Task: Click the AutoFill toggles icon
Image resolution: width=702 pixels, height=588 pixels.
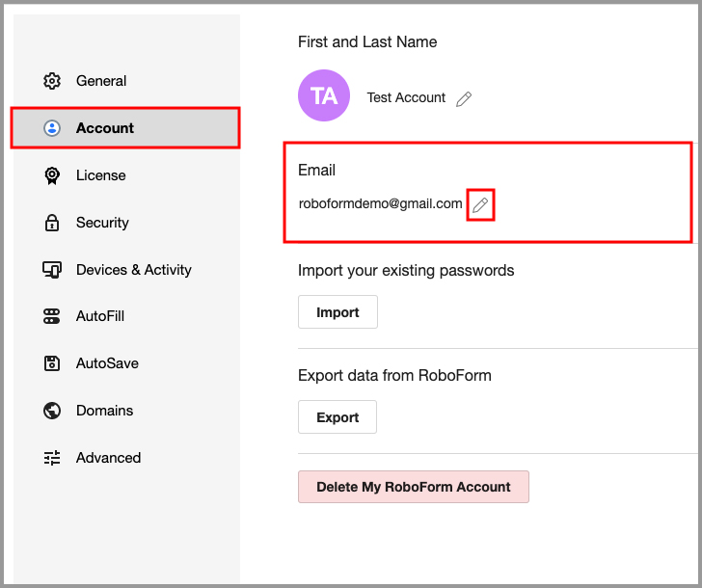Action: (51, 316)
